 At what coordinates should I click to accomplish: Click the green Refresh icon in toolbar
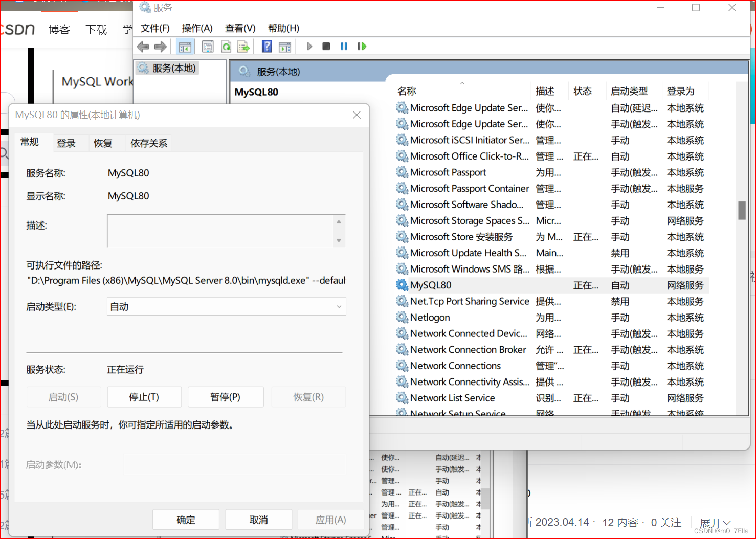[226, 47]
